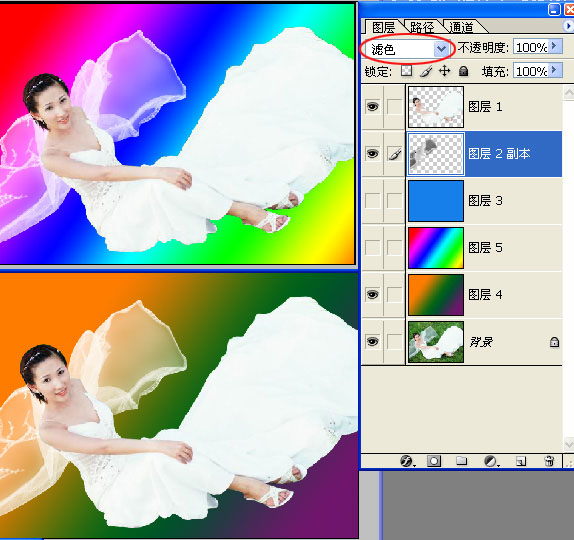Click the lock position move icon
Image resolution: width=574 pixels, height=540 pixels.
pos(444,71)
